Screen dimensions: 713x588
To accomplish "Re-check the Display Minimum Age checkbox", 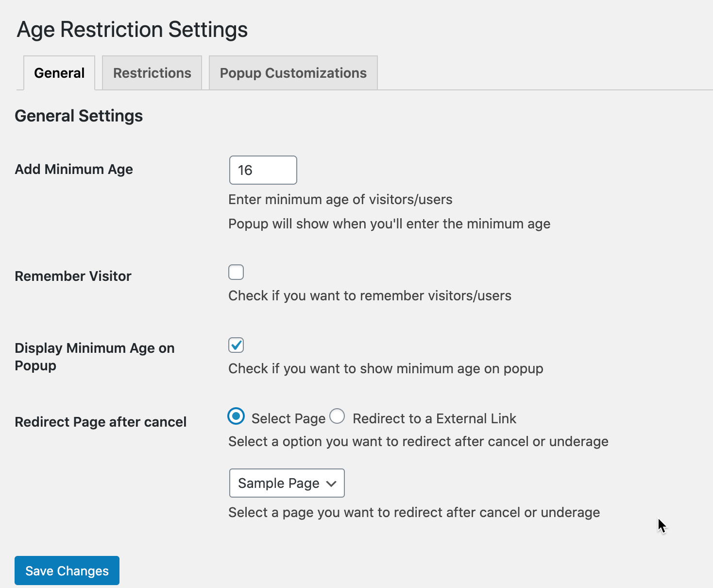I will (236, 345).
